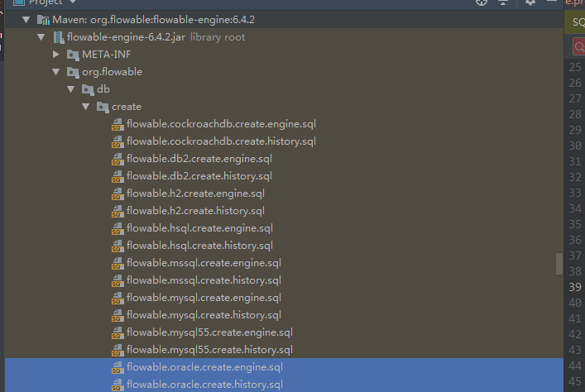Select flowable.cockroachdb.create.engine.sql file
585x392 pixels.
(221, 124)
